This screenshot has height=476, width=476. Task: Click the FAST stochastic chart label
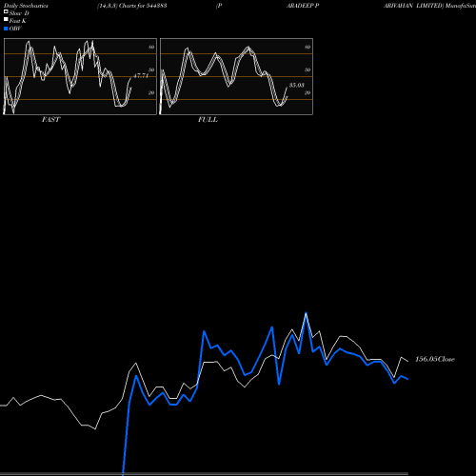[50, 120]
